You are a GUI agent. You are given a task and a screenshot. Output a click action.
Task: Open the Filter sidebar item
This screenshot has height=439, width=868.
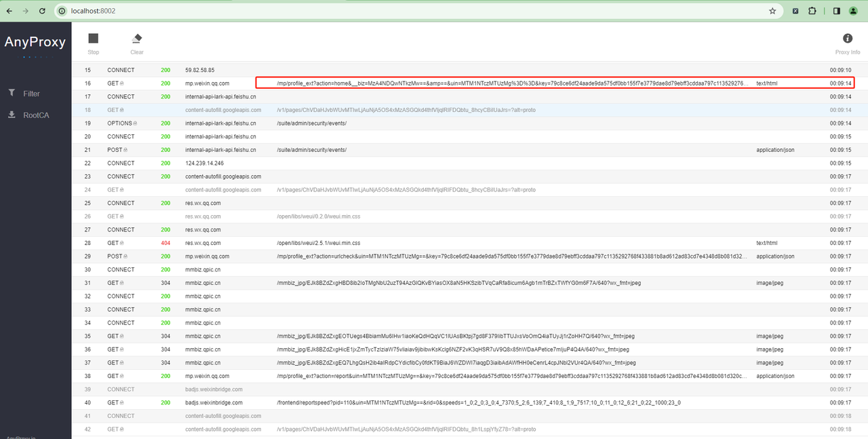(31, 94)
